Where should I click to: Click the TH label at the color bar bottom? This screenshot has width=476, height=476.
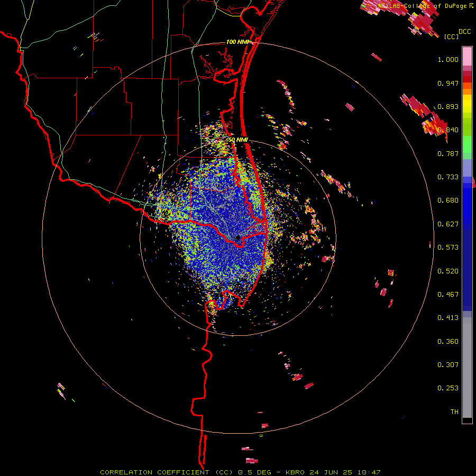(x=454, y=412)
